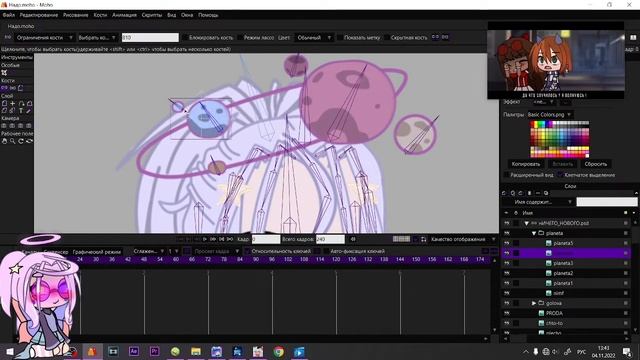Screen dimensions: 640x360
Task: Select the Rotate Workspace tool
Action: pyautogui.click(x=21, y=141)
